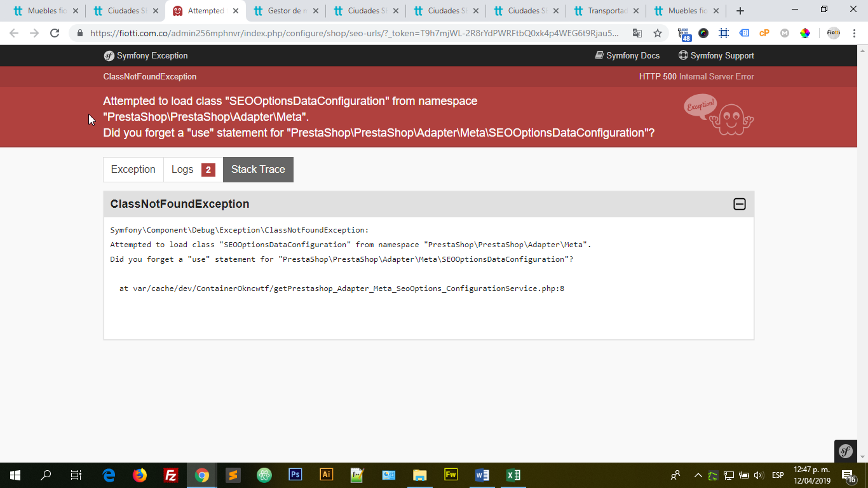Screen dimensions: 868x488
Task: Open Atom editor from the taskbar
Action: click(264, 475)
